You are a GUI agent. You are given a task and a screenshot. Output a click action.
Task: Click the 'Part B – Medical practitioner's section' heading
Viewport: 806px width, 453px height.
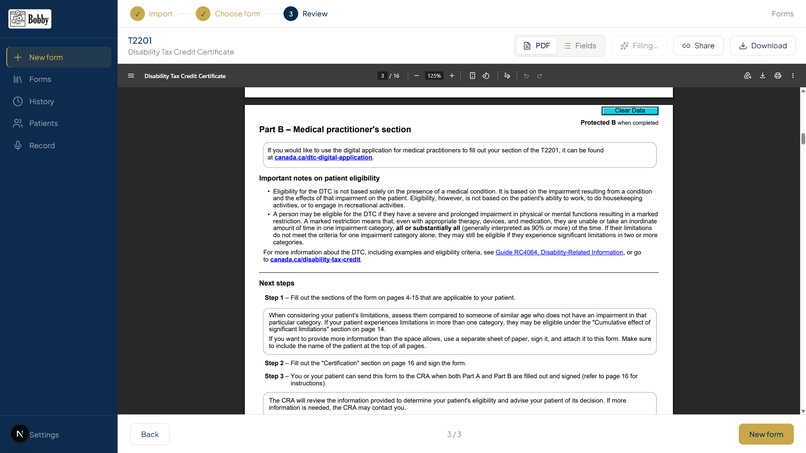[335, 130]
